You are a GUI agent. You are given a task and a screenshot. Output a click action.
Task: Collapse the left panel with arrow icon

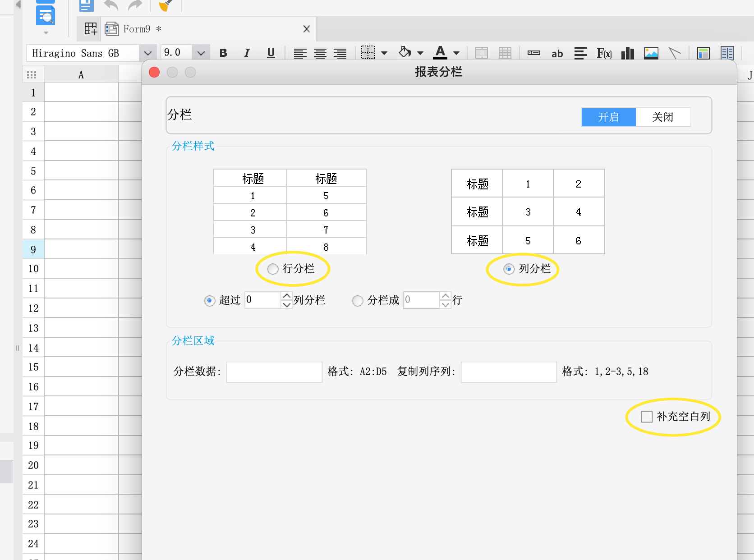(x=18, y=5)
